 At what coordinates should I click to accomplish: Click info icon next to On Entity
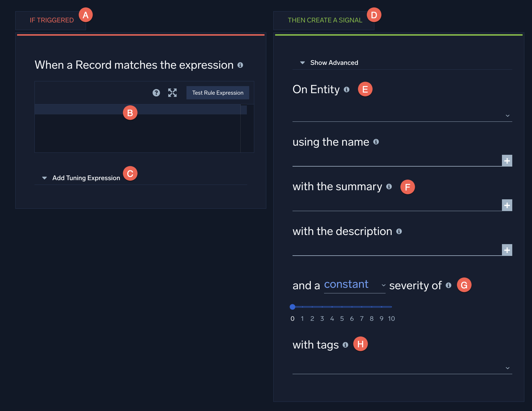[347, 89]
